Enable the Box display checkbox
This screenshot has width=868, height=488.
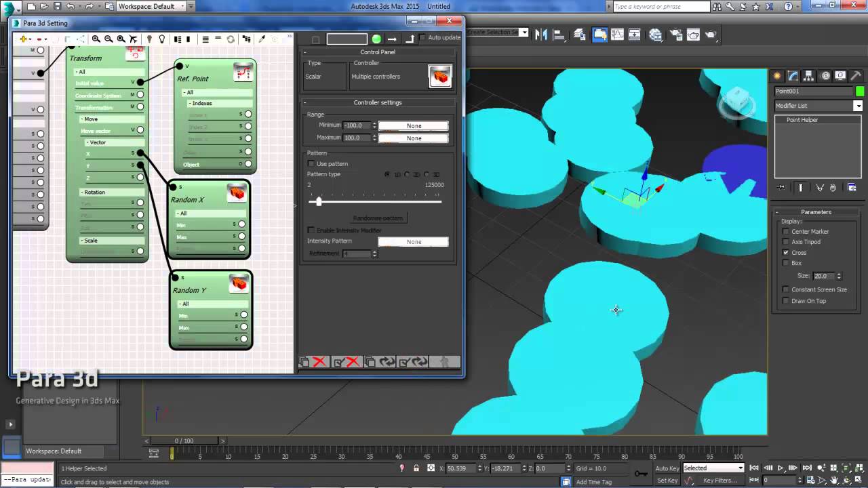[786, 263]
